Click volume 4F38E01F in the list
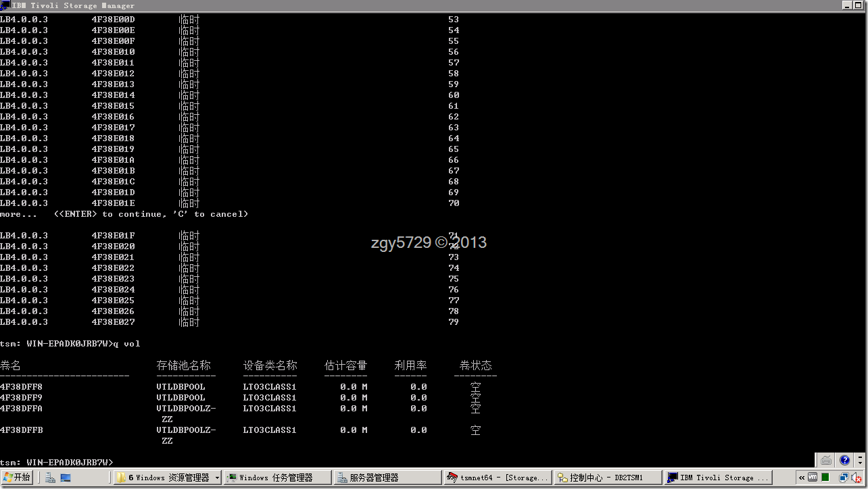This screenshot has width=868, height=489. tap(113, 236)
